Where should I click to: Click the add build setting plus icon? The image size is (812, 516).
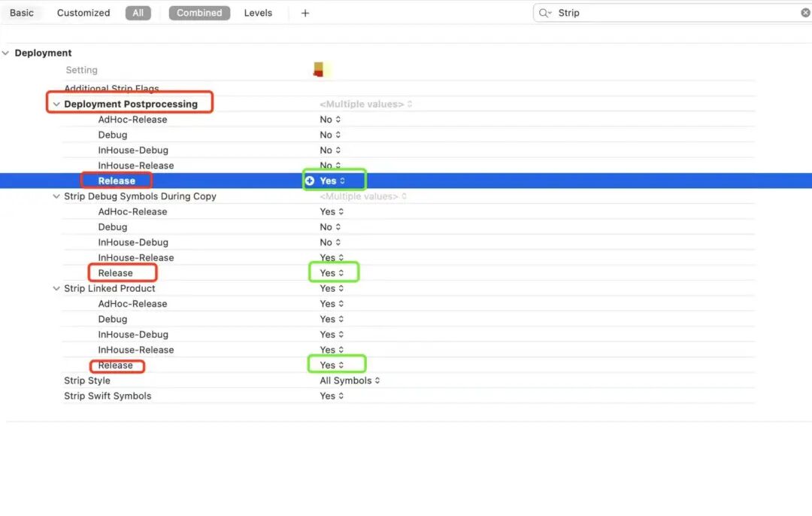[x=305, y=13]
